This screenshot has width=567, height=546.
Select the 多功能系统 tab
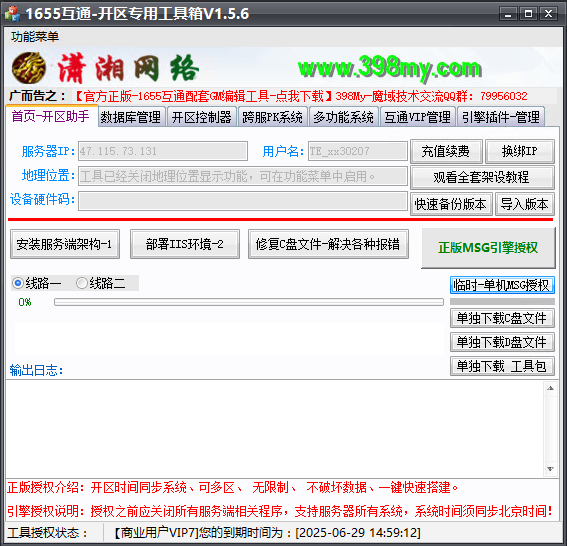point(344,117)
